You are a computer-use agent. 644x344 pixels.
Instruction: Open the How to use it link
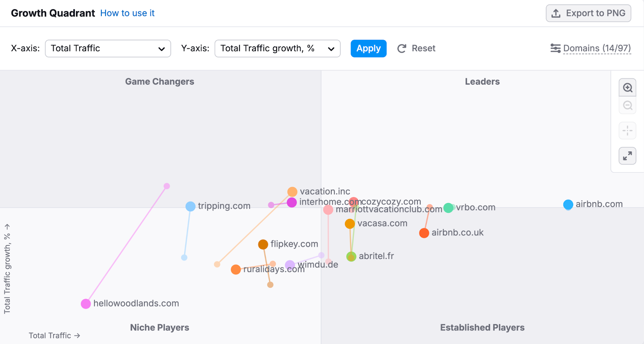pos(127,13)
